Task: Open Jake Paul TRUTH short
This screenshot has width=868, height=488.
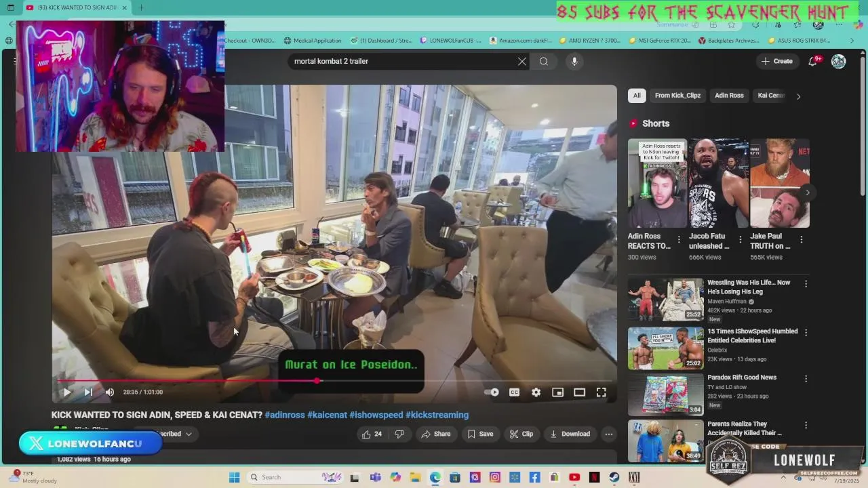Action: (779, 183)
